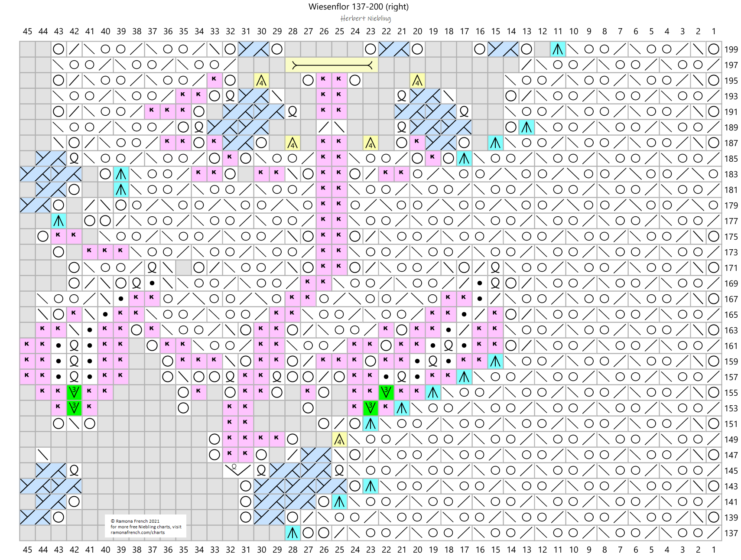
Task: Click the yellow 4 symbol in row 149
Action: click(x=339, y=440)
